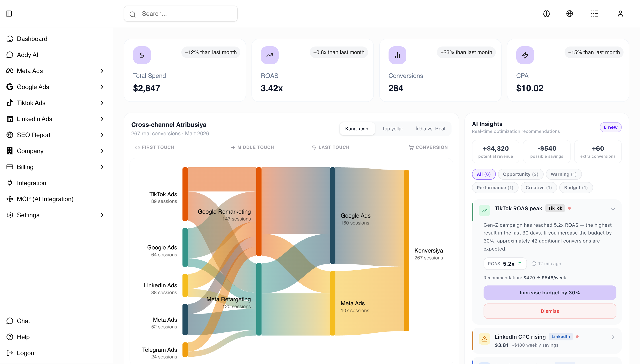This screenshot has height=364, width=640.
Task: Collapse the TikTok ROAS peak insight
Action: [613, 209]
